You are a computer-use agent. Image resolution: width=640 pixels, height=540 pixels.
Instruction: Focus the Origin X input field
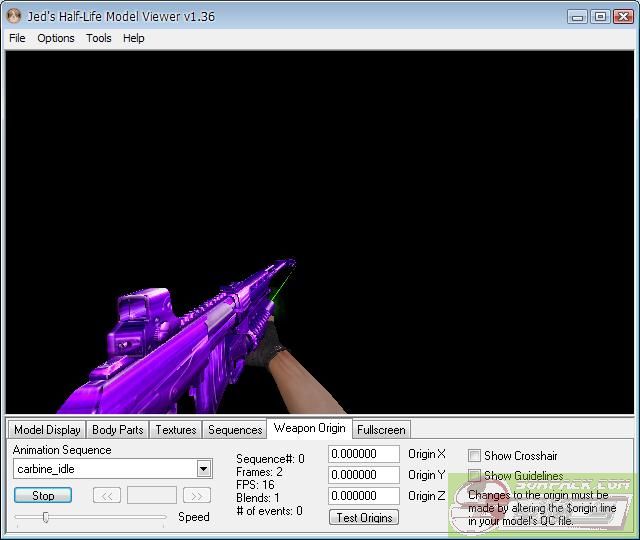[363, 455]
